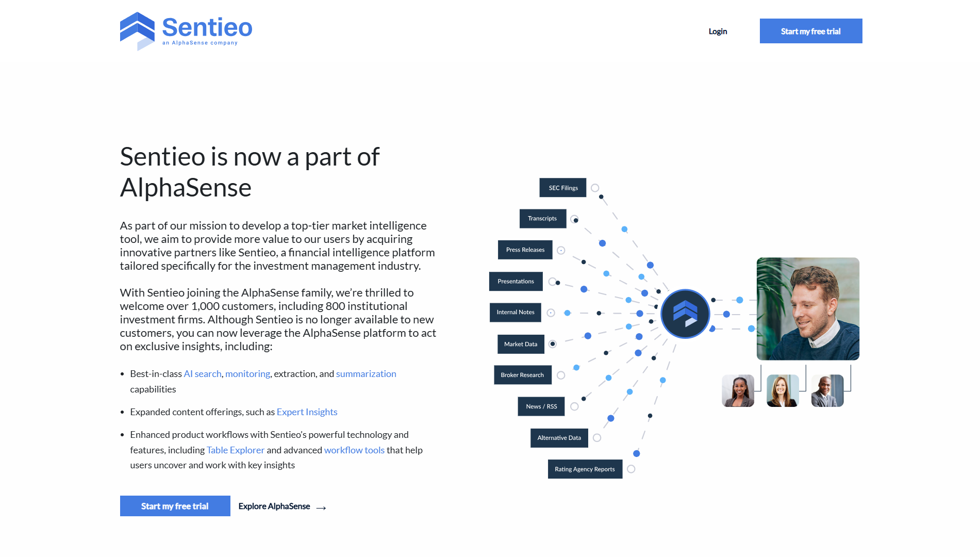Follow the Expert Insights link

point(307,412)
